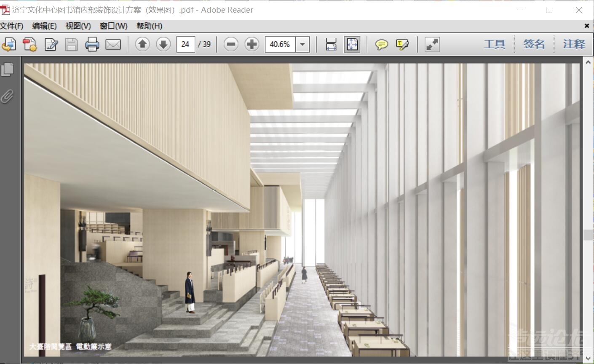Toggle the fit one full page icon

[x=352, y=44]
